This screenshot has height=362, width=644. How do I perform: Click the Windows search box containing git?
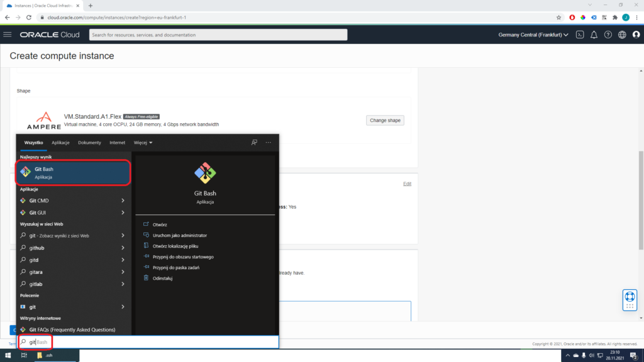[x=148, y=342]
